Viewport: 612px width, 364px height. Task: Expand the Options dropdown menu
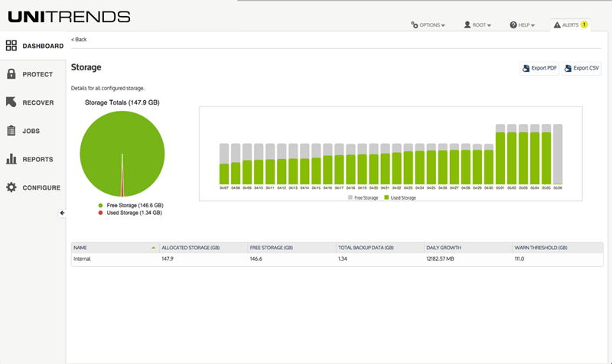[428, 25]
